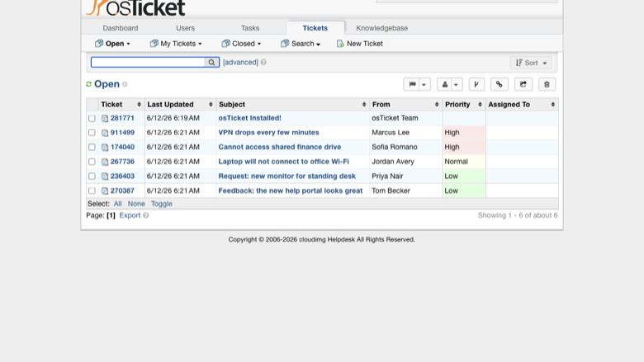Check the box for ticket 911499
Viewport: 644px width, 362px height.
pos(92,133)
